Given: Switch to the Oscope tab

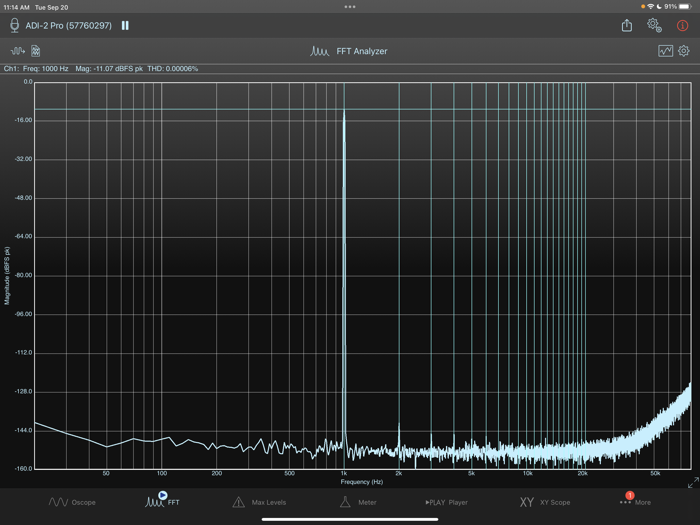Looking at the screenshot, I should click(x=72, y=502).
